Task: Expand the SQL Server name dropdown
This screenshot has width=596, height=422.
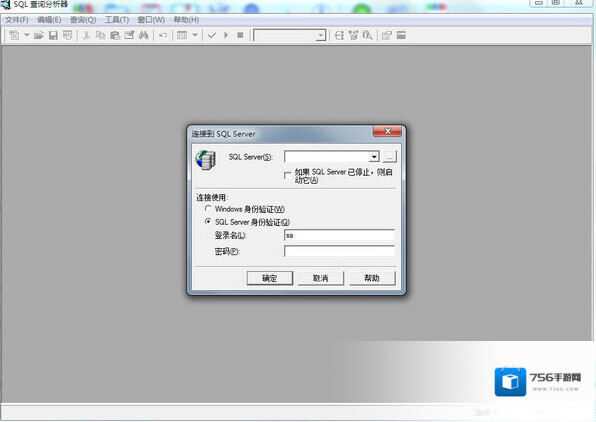Action: [x=374, y=157]
